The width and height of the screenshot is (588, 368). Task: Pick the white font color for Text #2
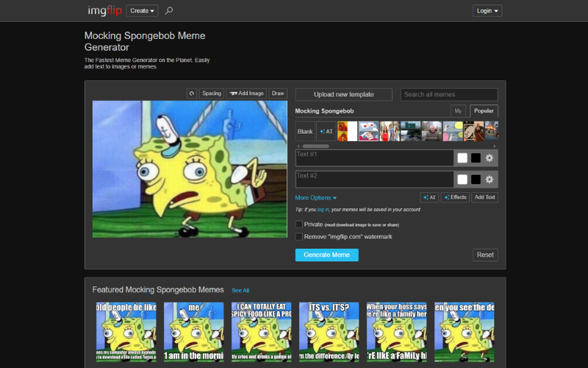462,180
